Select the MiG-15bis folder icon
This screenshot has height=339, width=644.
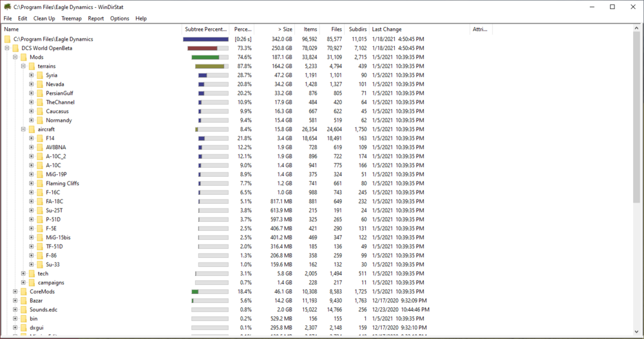point(40,237)
